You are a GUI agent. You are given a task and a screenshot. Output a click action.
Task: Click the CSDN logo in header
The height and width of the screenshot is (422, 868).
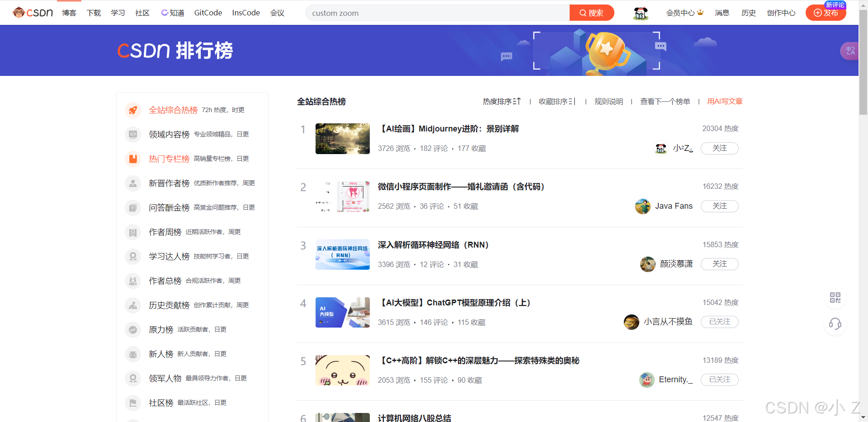33,13
